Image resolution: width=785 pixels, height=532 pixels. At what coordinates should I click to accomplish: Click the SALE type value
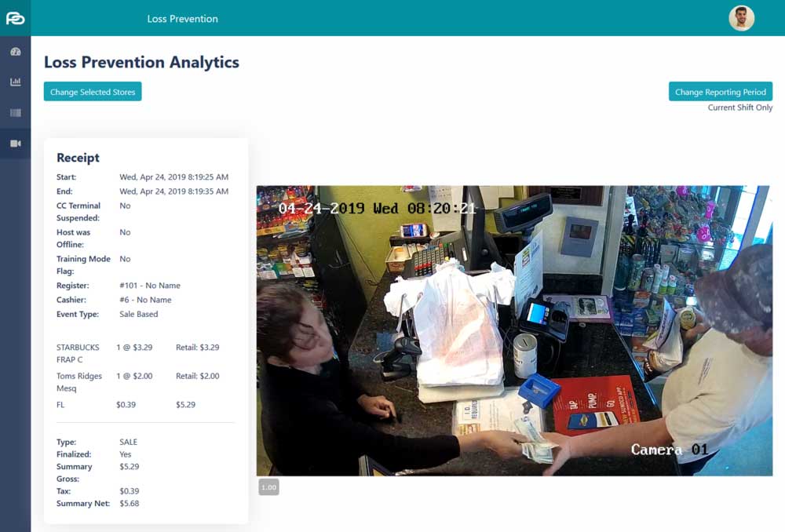(x=128, y=442)
